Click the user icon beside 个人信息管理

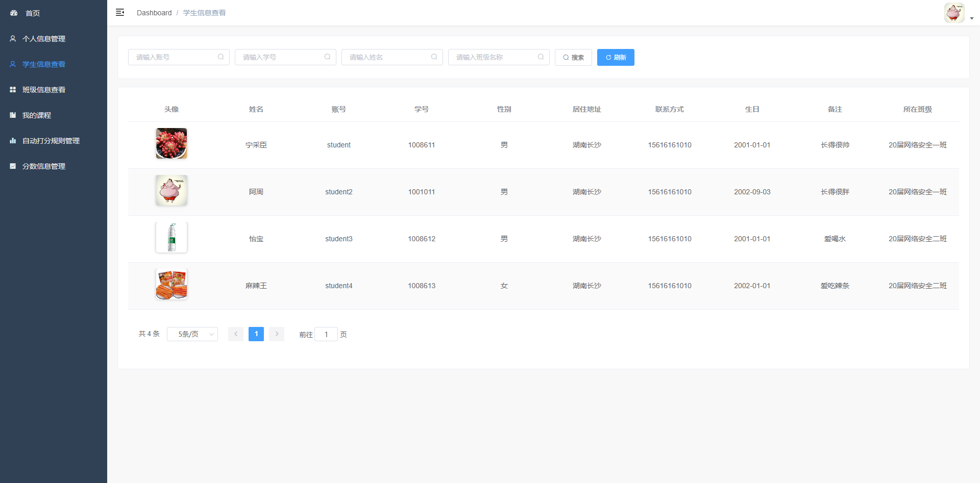pyautogui.click(x=13, y=39)
